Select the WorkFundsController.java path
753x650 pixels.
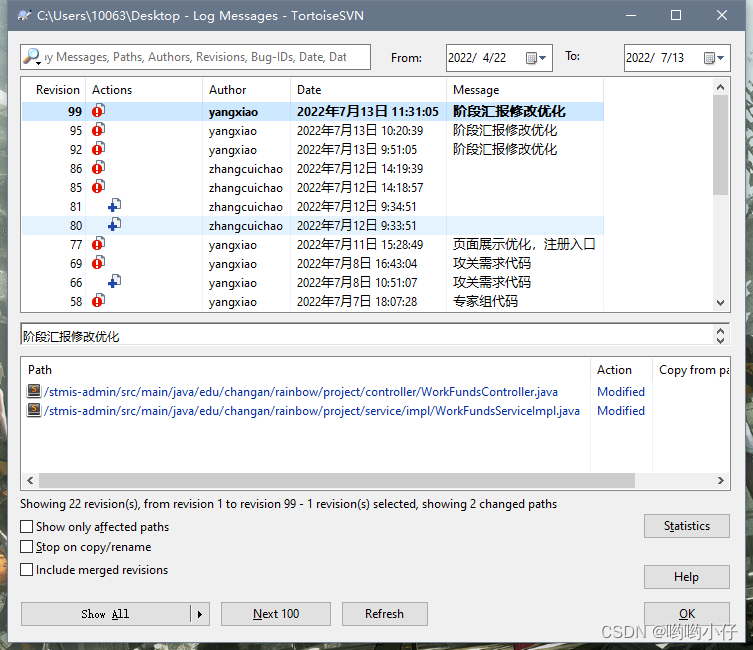click(x=301, y=392)
